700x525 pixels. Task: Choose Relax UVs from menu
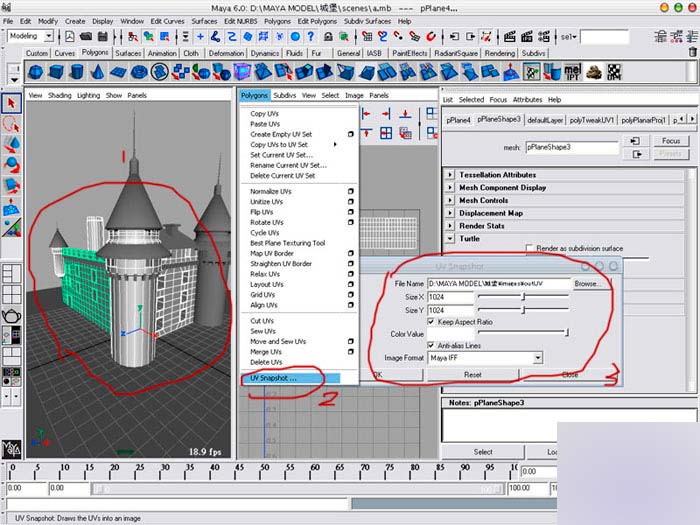click(x=265, y=274)
